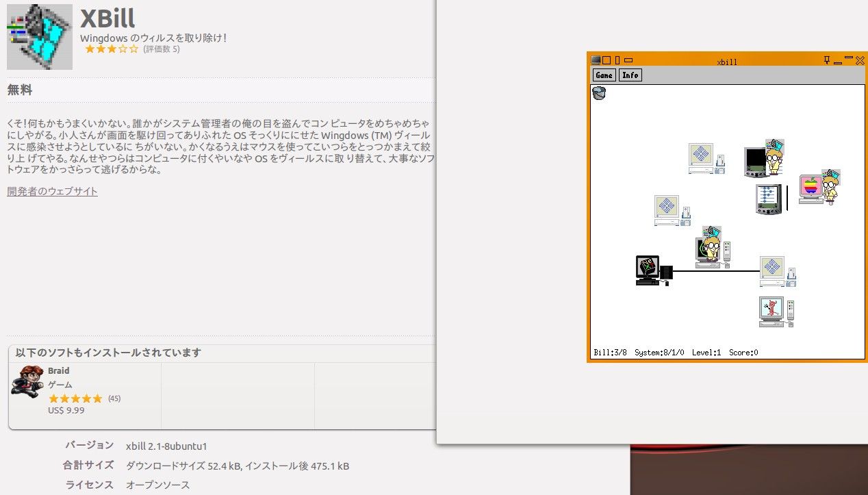This screenshot has height=495, width=868.
Task: Click XBill's three-star rating
Action: (111, 49)
